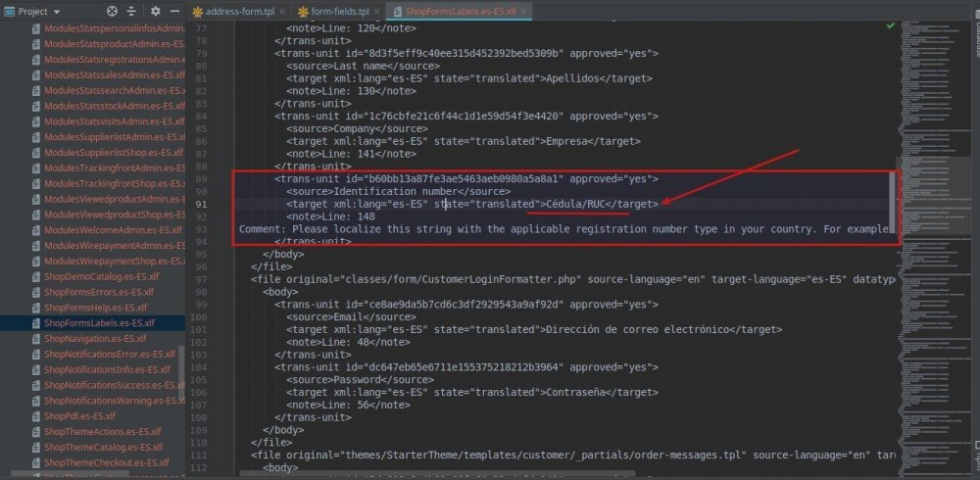Image resolution: width=980 pixels, height=480 pixels.
Task: Close the ShopFormsLabels.es-ES.xlf tab
Action: tap(523, 11)
